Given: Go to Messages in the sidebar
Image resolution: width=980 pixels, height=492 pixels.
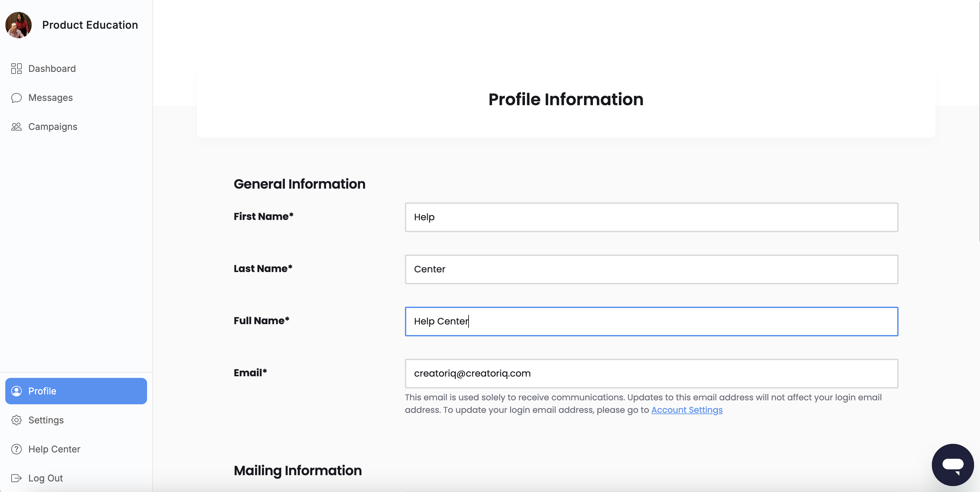Looking at the screenshot, I should (x=76, y=98).
